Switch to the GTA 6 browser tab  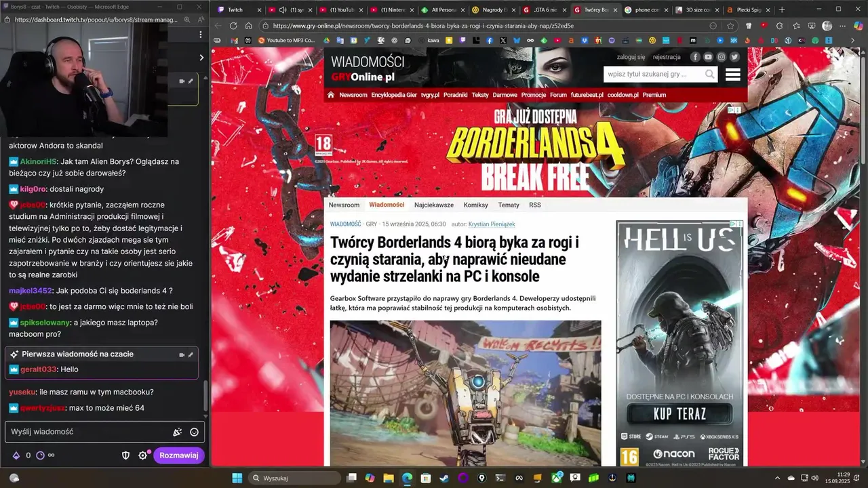544,10
